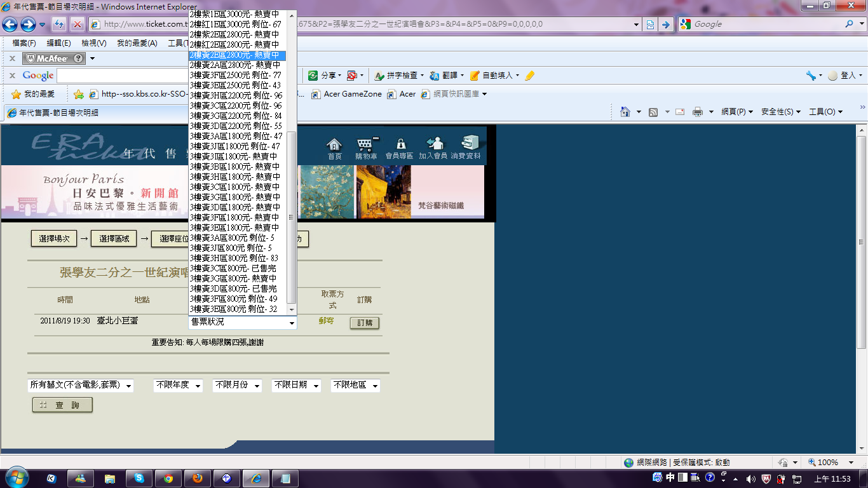Open the 我的最愛(A) menu

pyautogui.click(x=137, y=43)
